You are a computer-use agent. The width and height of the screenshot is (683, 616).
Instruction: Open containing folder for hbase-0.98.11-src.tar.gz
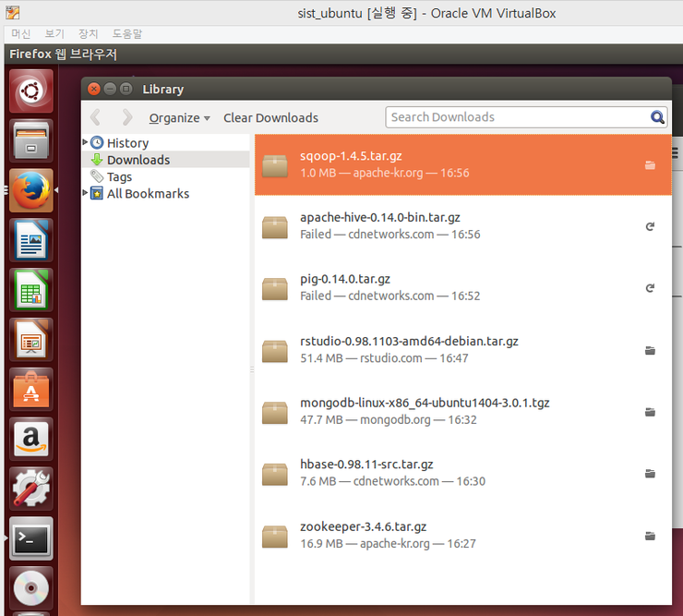(650, 474)
